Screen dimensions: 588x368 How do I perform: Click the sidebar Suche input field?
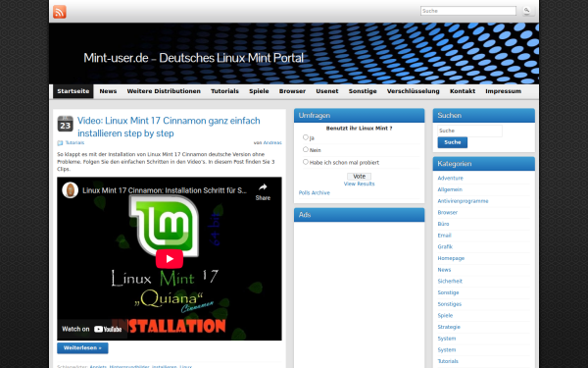coord(469,131)
